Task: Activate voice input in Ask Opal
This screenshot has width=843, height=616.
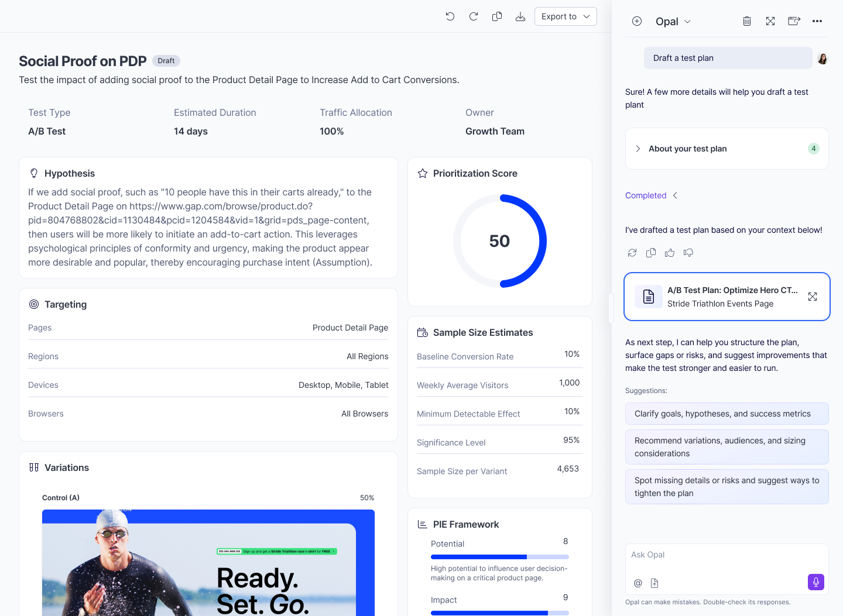Action: click(x=815, y=582)
